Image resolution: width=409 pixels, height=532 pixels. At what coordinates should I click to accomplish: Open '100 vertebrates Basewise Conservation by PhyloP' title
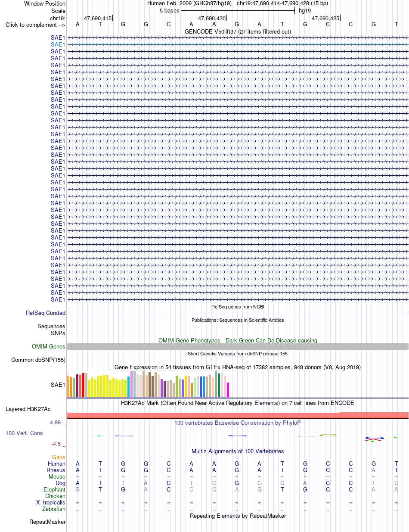point(238,423)
